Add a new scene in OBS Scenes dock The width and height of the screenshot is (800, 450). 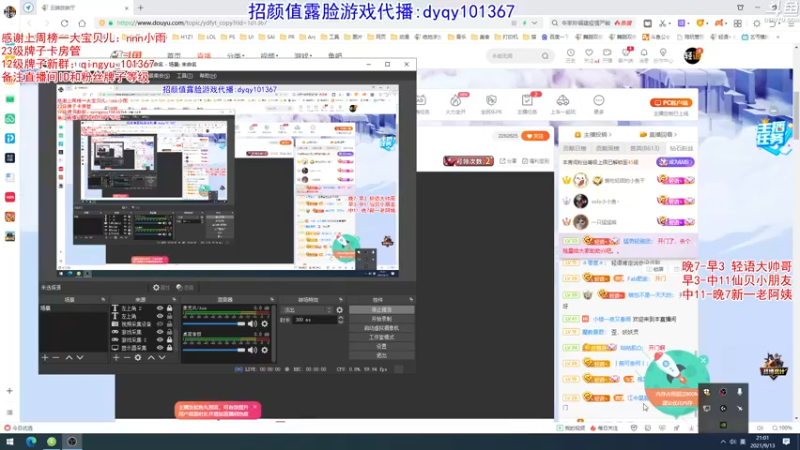click(45, 358)
